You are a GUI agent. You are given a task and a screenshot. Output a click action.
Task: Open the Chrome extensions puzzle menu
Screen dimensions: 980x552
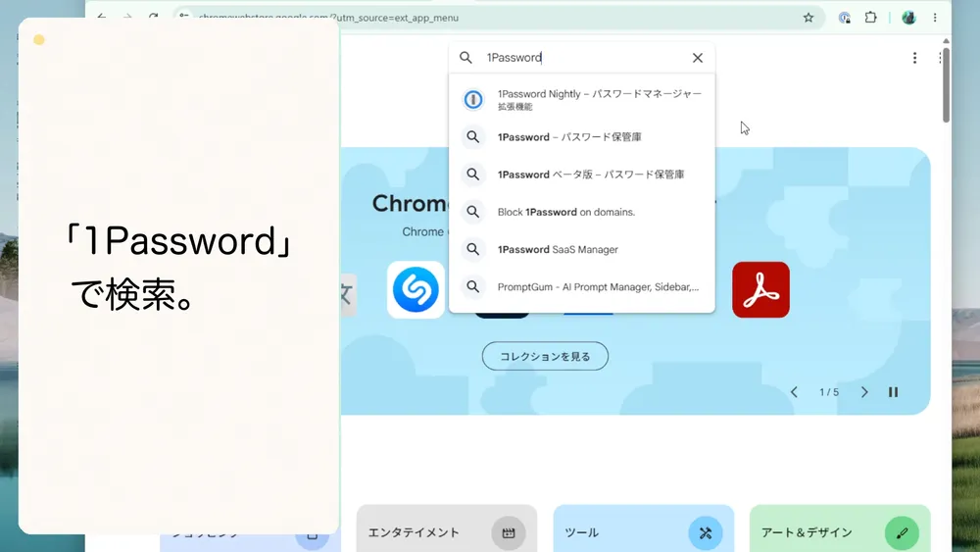point(870,18)
